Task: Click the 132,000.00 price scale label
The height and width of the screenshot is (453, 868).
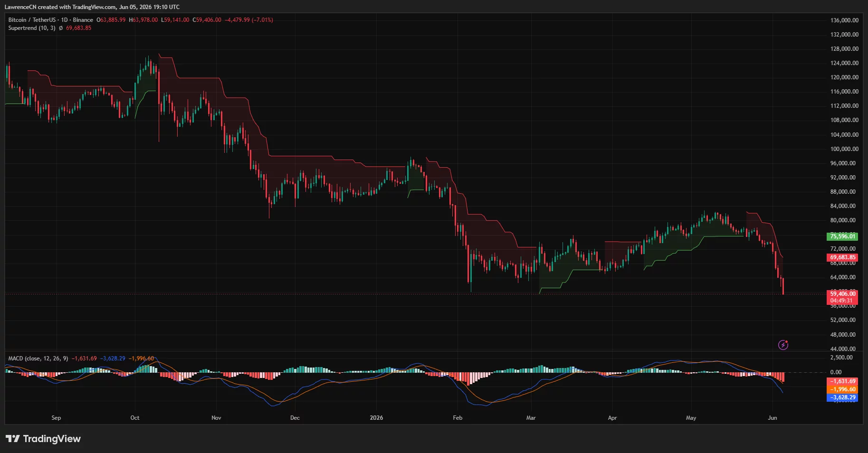Action: 844,35
